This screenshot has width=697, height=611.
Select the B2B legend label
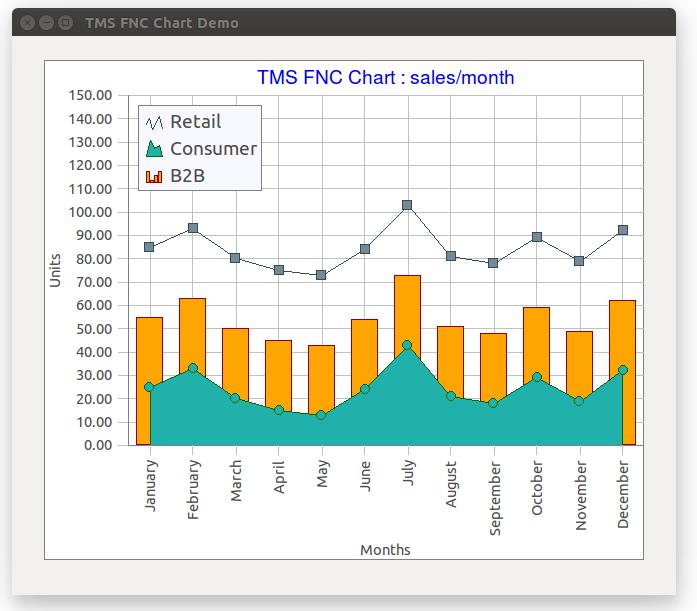pyautogui.click(x=188, y=176)
